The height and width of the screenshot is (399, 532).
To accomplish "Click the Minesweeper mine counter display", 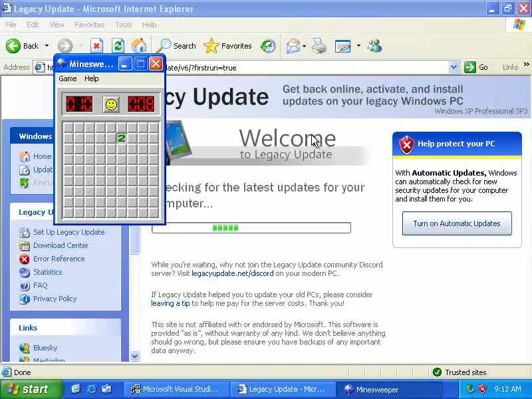I will [x=79, y=104].
